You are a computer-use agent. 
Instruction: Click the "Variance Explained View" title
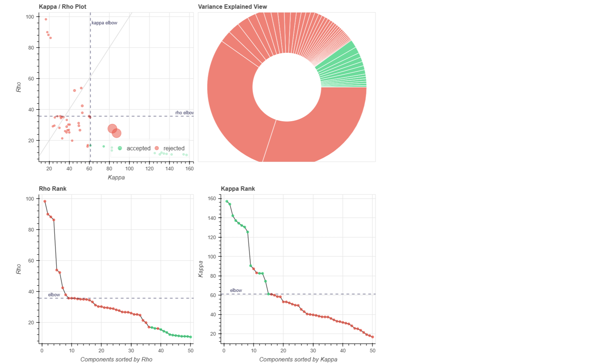point(233,7)
